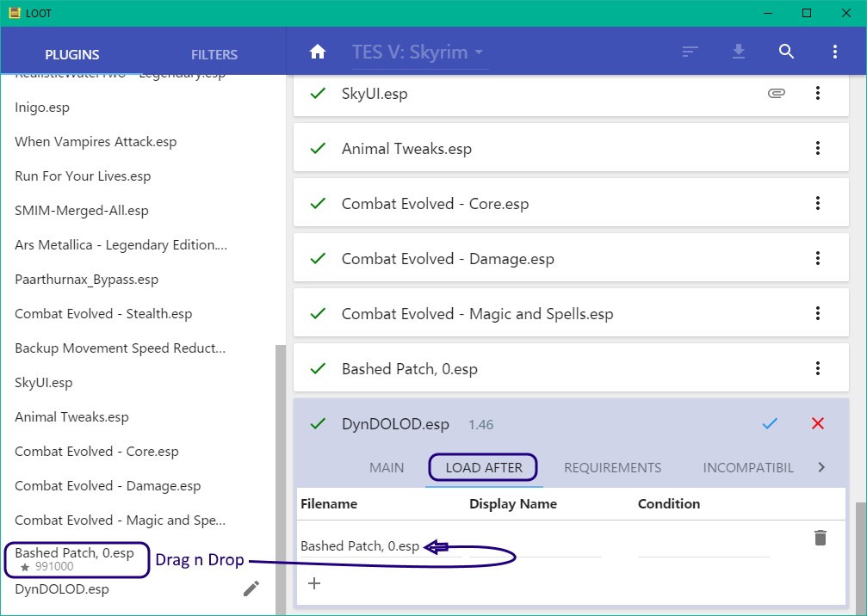Click the Combat Evolved - Core.esp card title

435,204
